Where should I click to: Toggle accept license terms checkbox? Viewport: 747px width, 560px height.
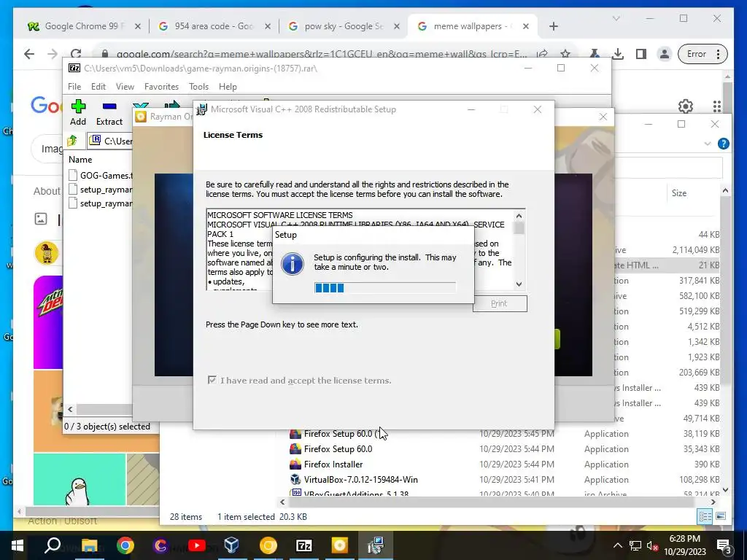(212, 380)
